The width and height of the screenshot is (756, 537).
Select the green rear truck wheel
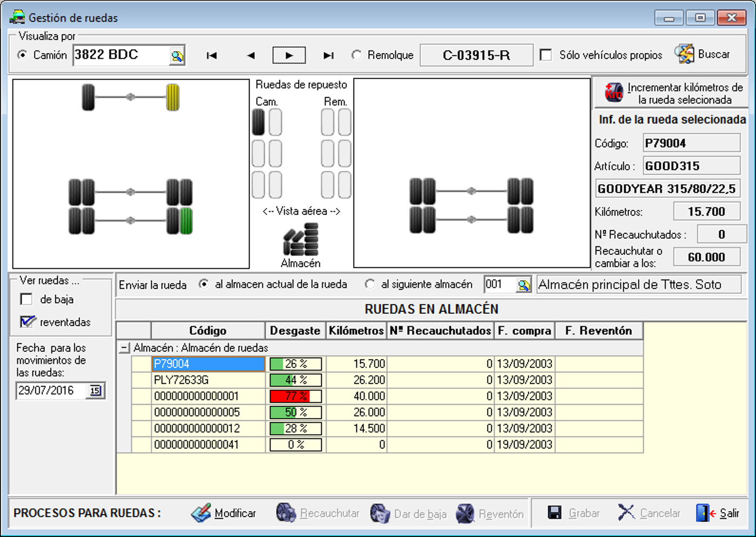186,221
